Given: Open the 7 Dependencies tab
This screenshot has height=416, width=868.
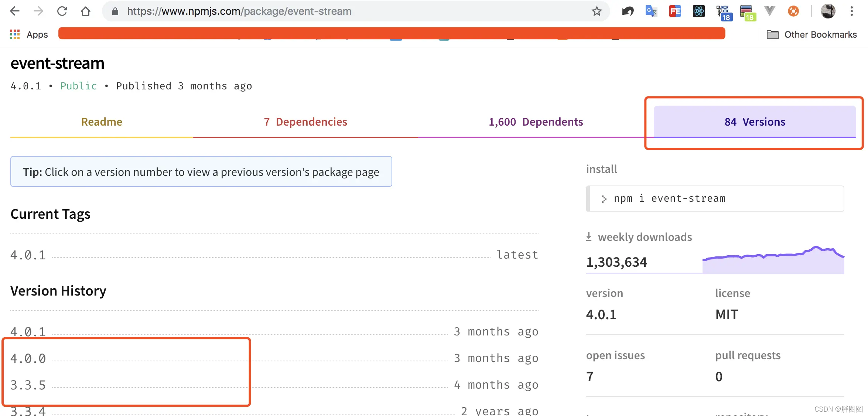Looking at the screenshot, I should tap(305, 122).
